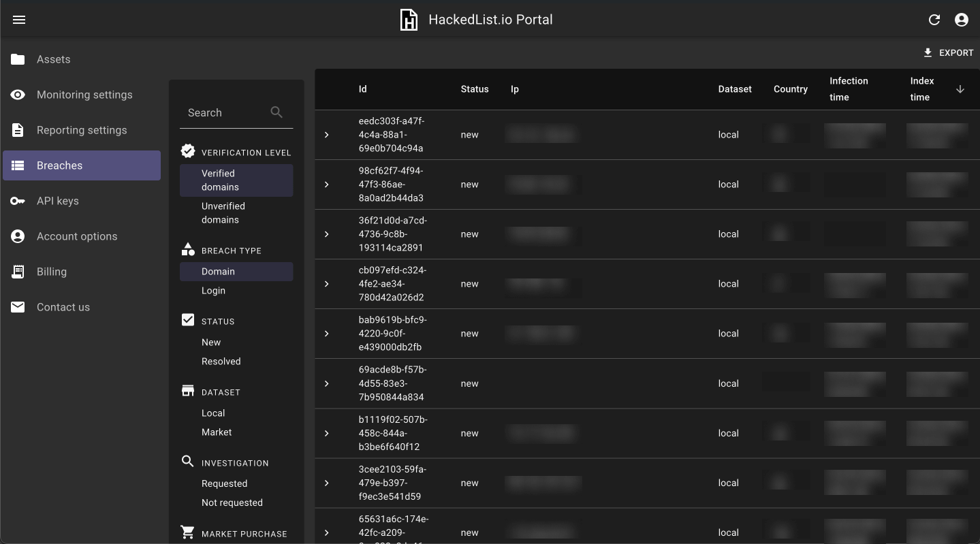This screenshot has width=980, height=544.
Task: Click the Monitoring settings eye icon
Action: click(18, 95)
